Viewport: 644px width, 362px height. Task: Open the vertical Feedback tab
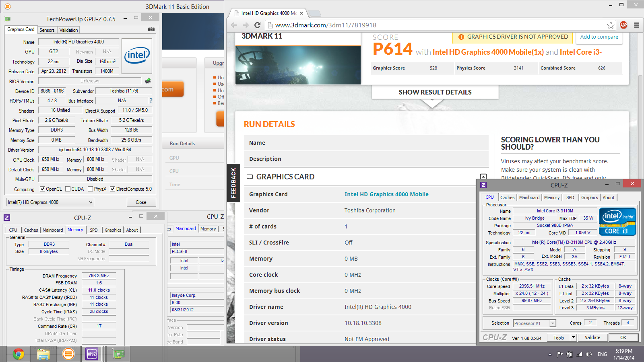coord(233,183)
